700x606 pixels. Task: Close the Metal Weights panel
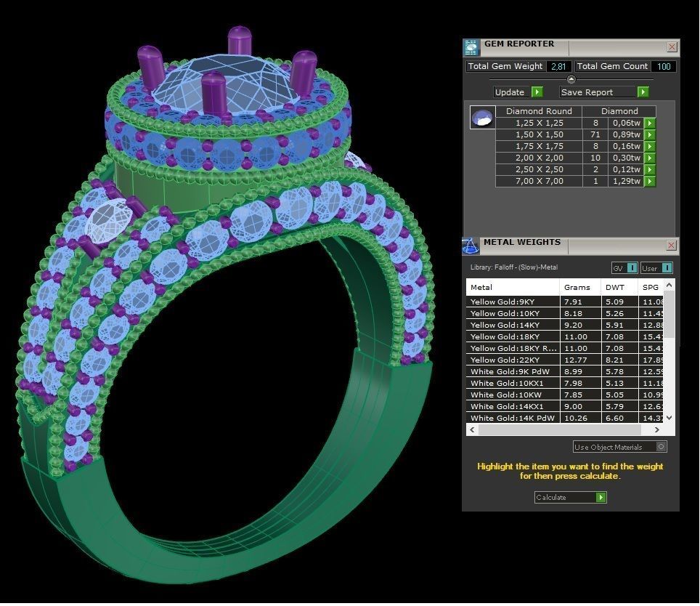[x=671, y=246]
